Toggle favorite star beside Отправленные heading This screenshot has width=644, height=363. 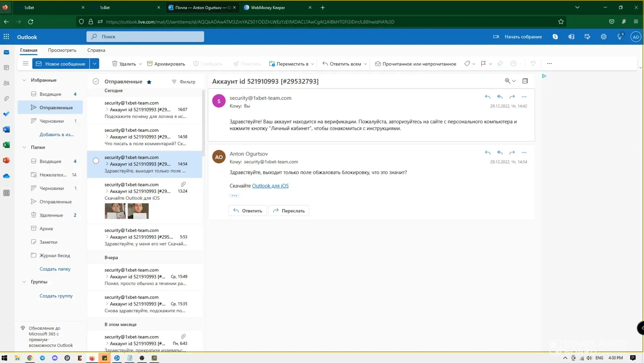(x=149, y=82)
